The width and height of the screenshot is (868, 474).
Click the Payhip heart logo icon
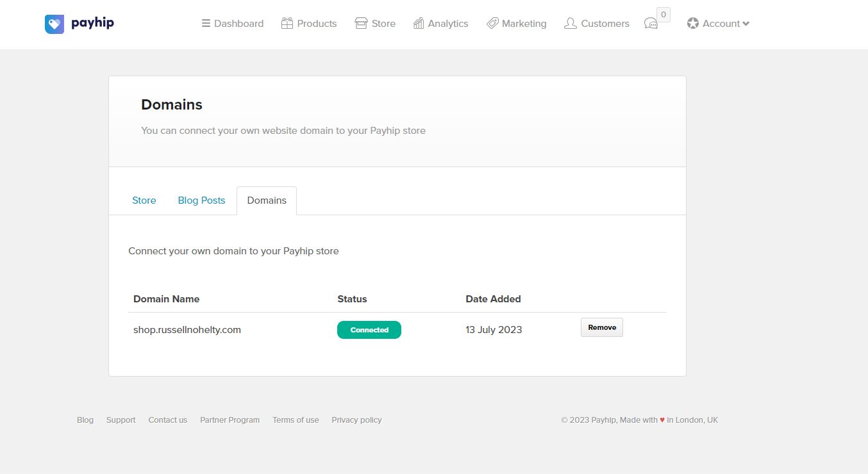tap(54, 24)
